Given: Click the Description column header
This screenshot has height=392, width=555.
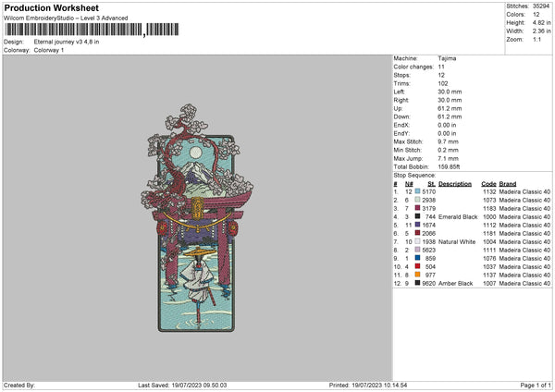Looking at the screenshot, I should tap(455, 184).
